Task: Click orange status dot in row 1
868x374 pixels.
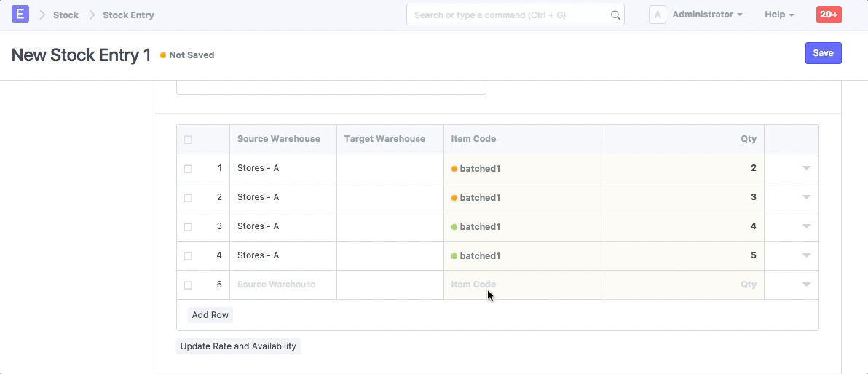Action: click(x=454, y=169)
